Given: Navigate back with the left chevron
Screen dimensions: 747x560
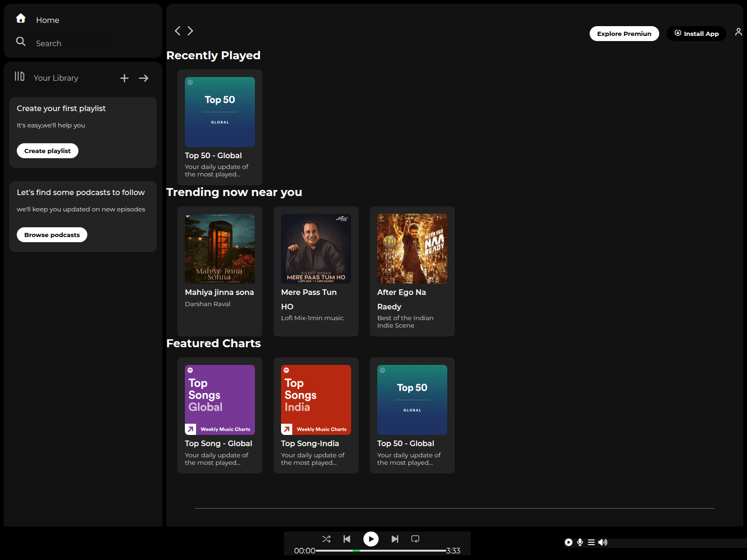Looking at the screenshot, I should 177,31.
